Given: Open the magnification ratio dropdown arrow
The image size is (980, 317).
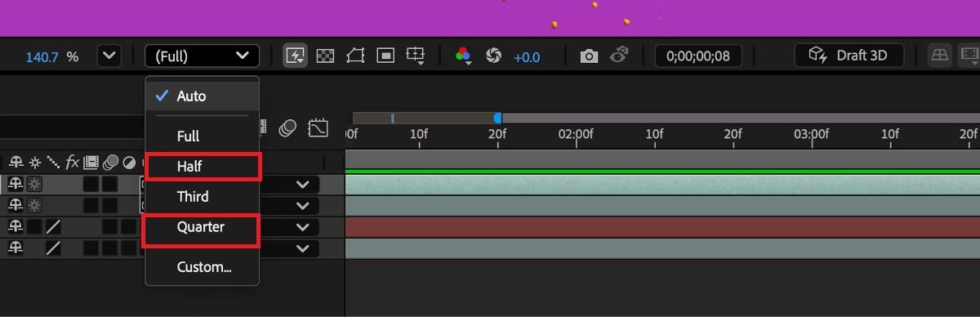Looking at the screenshot, I should (109, 56).
